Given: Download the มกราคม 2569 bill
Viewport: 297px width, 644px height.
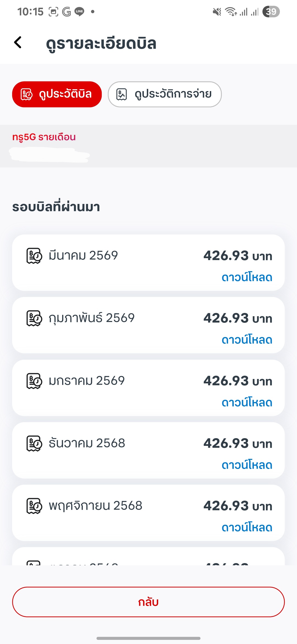Looking at the screenshot, I should 247,403.
